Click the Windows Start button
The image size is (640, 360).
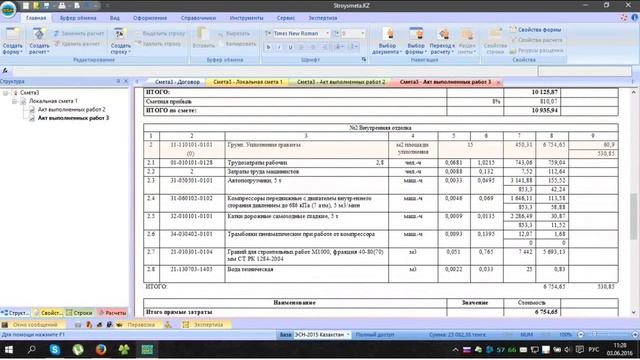pyautogui.click(x=9, y=349)
